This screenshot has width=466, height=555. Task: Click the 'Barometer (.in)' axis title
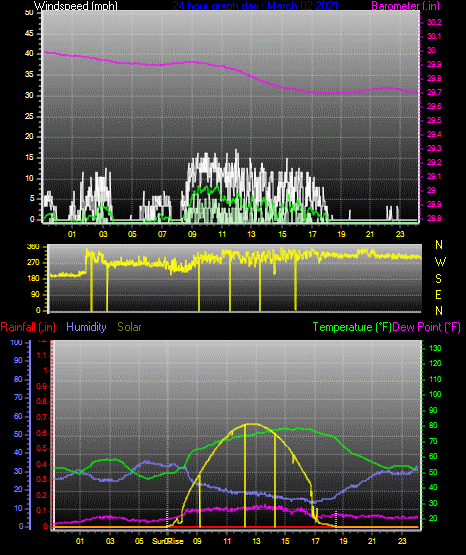[x=405, y=6]
